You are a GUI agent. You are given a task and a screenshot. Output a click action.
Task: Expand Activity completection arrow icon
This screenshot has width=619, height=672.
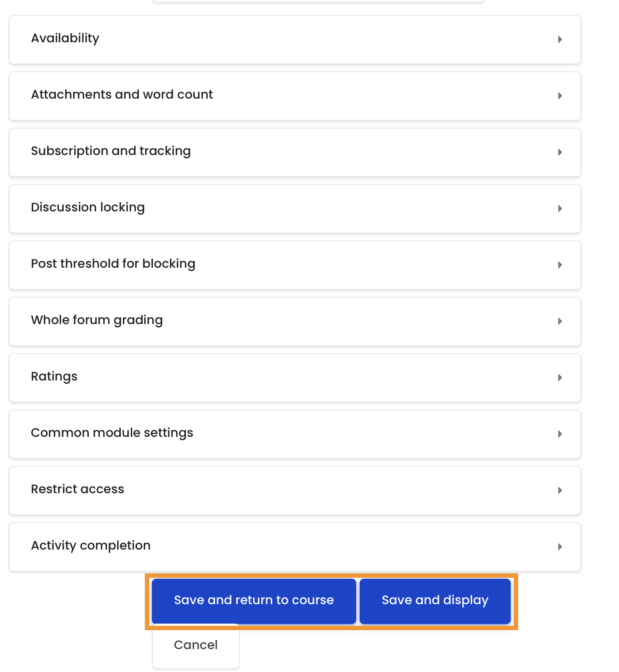tap(560, 547)
